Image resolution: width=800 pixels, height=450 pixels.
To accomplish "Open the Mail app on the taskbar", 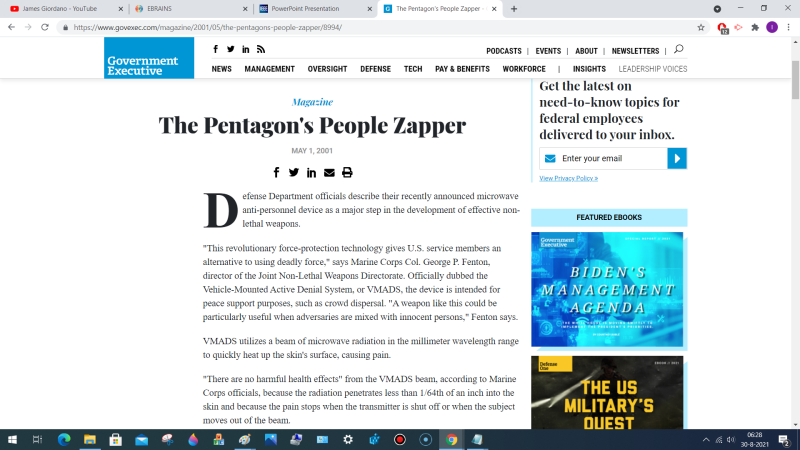I will pyautogui.click(x=141, y=439).
